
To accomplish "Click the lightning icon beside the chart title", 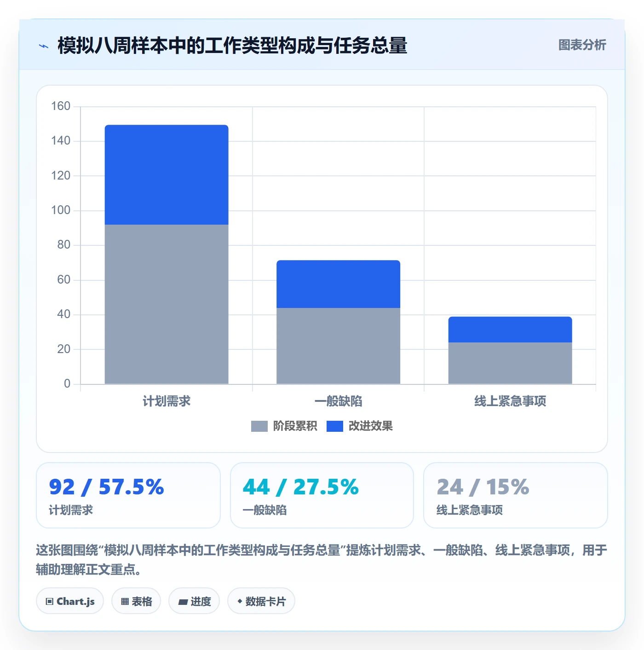I will 44,46.
